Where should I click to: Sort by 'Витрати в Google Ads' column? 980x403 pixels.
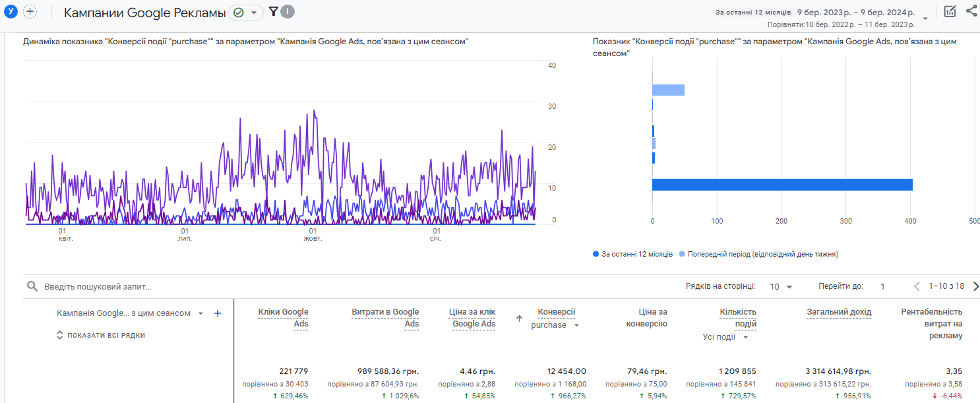pyautogui.click(x=385, y=318)
